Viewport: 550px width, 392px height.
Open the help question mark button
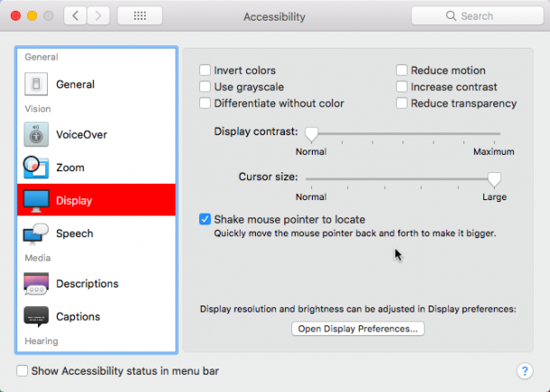point(525,370)
